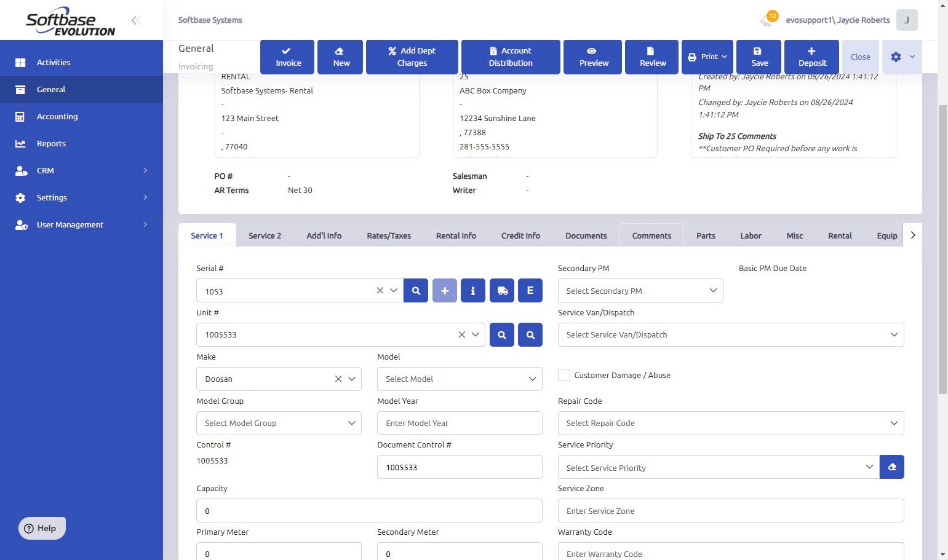
Task: Switch to the Parts tab
Action: 706,236
